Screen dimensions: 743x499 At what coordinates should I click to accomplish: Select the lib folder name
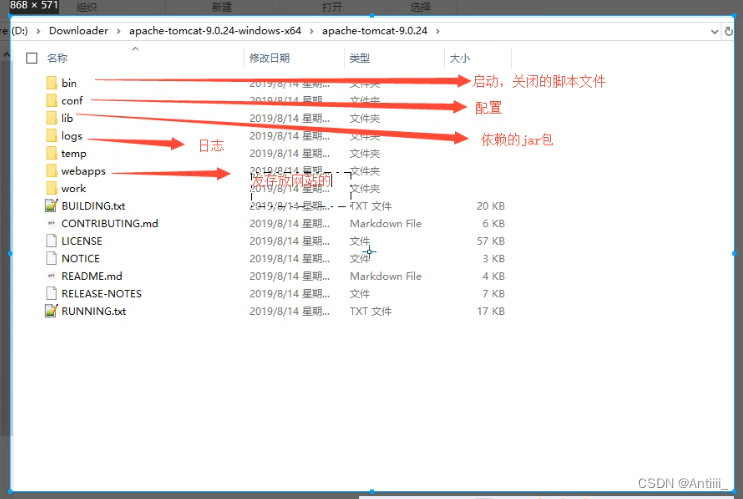[67, 118]
